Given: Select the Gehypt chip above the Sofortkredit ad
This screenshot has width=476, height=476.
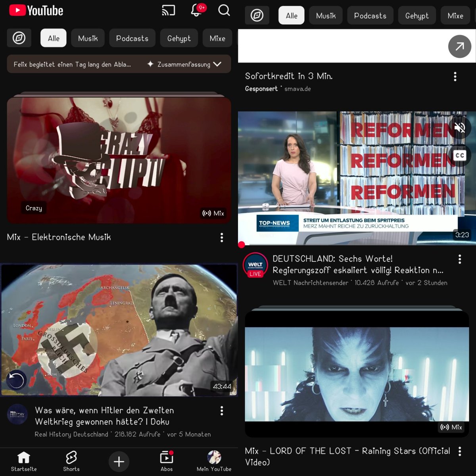Looking at the screenshot, I should [417, 15].
